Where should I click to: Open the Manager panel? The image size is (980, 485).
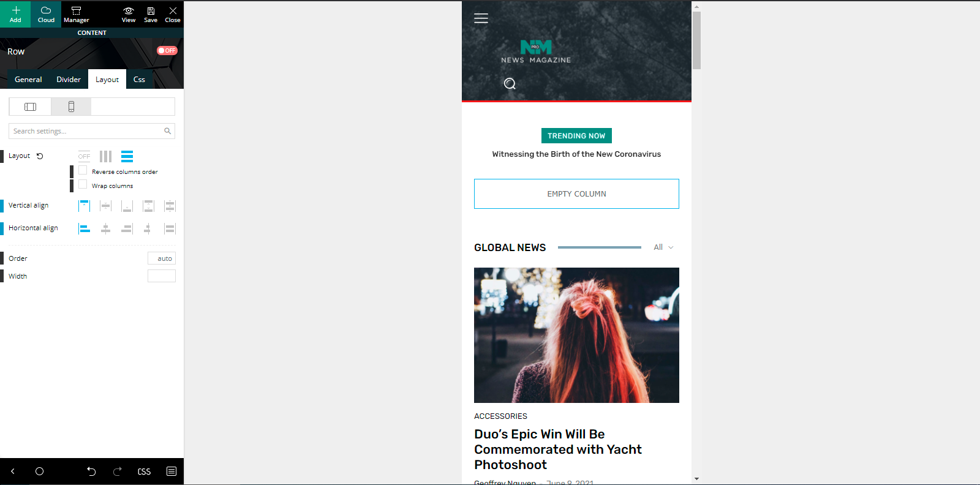pyautogui.click(x=77, y=14)
